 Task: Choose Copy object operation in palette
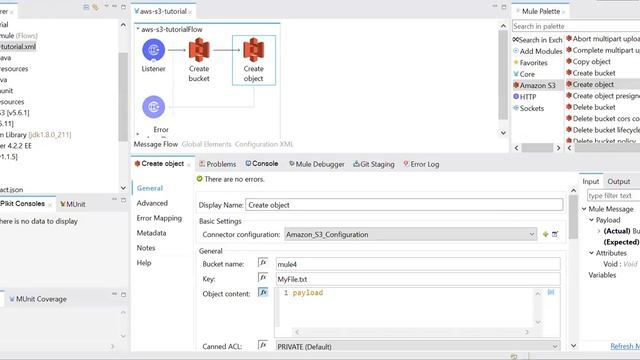[588, 62]
